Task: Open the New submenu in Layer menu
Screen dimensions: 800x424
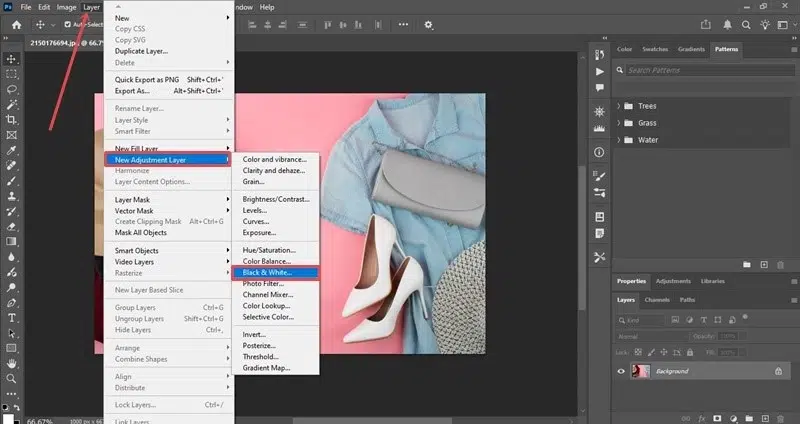Action: pos(168,18)
